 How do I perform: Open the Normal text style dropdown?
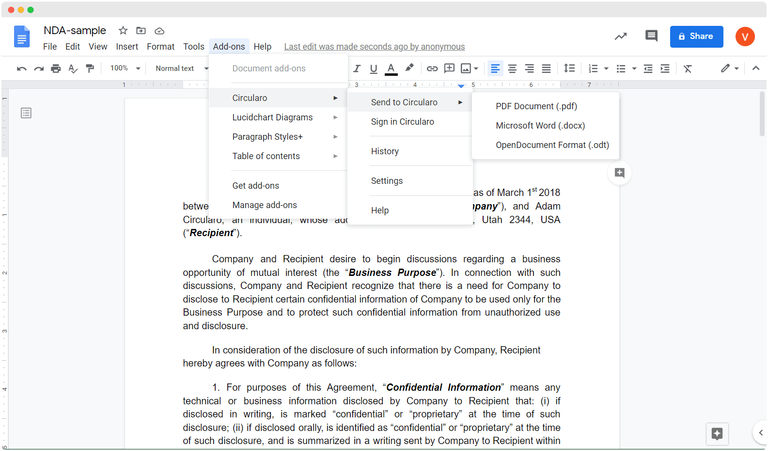(x=180, y=69)
